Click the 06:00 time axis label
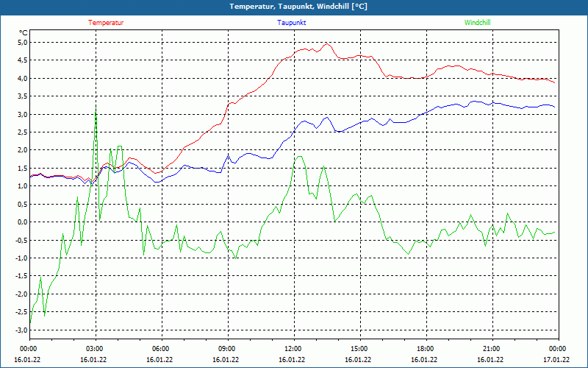588x368 pixels. (x=162, y=349)
